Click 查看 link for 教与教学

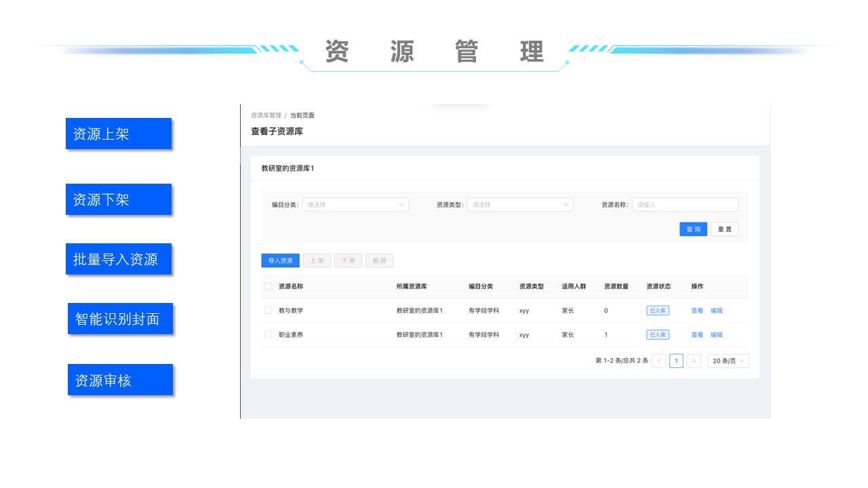(x=697, y=311)
